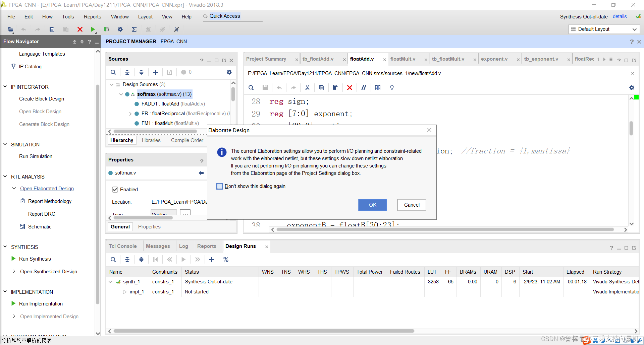
Task: Click the Status column header in Design Runs
Action: pyautogui.click(x=192, y=272)
